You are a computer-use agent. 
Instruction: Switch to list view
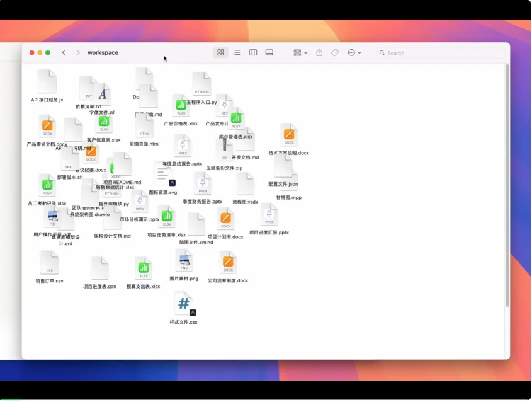point(237,53)
